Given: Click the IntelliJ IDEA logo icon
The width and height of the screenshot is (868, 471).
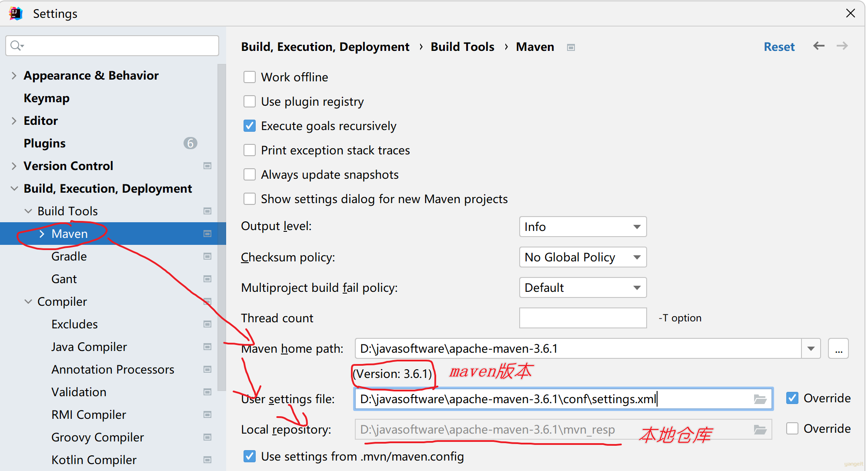Looking at the screenshot, I should [x=16, y=13].
